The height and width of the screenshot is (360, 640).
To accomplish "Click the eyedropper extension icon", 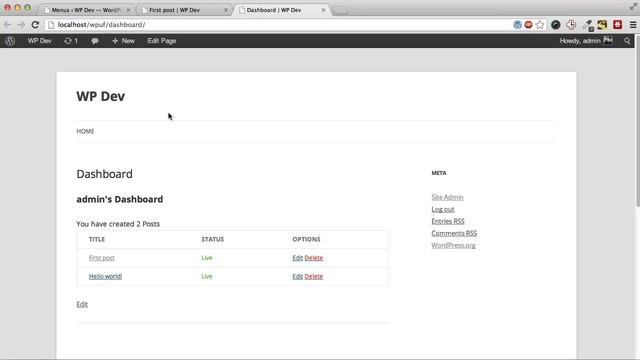I will click(x=588, y=25).
